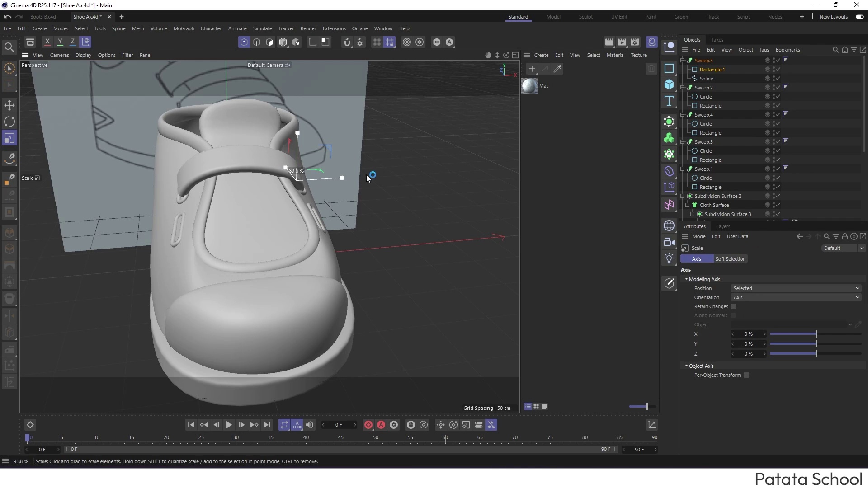
Task: Add a Rectangle spline from palette
Action: (669, 68)
